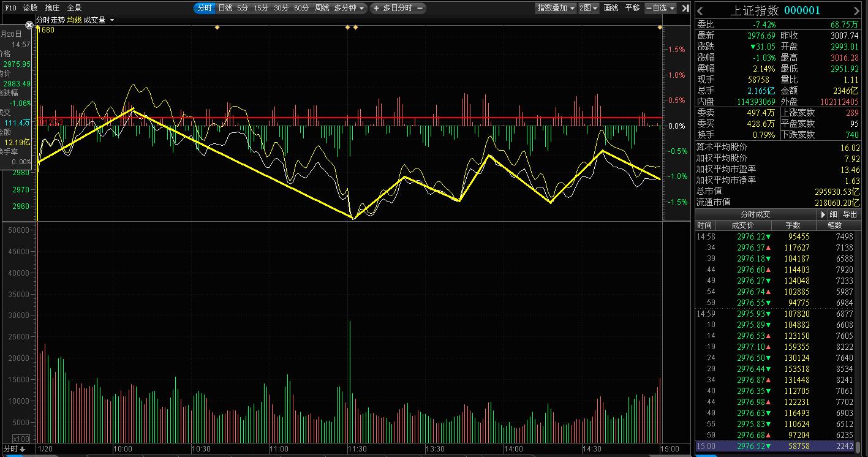
Task: Open the 分时 dropdown at bottom-left corner
Action: 14,450
